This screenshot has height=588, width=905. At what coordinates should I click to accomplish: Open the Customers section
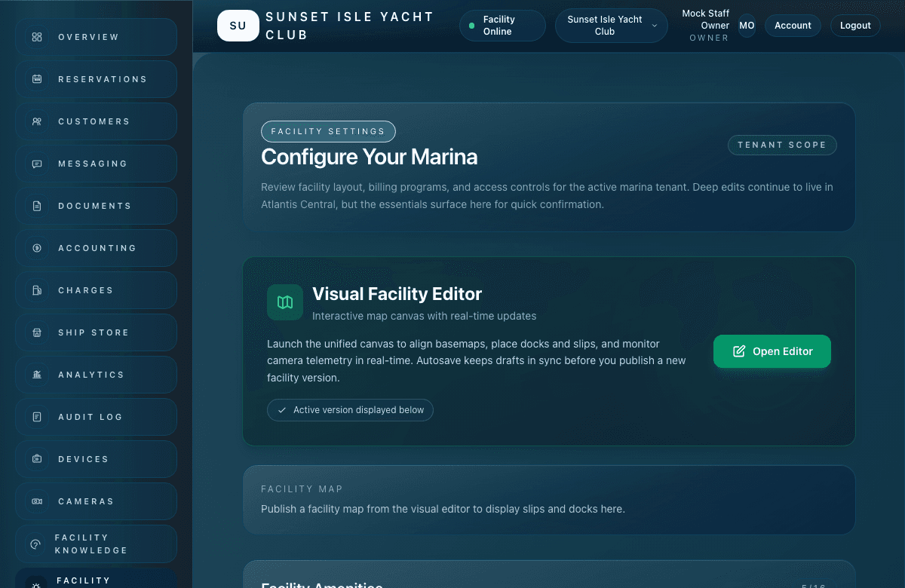point(96,121)
